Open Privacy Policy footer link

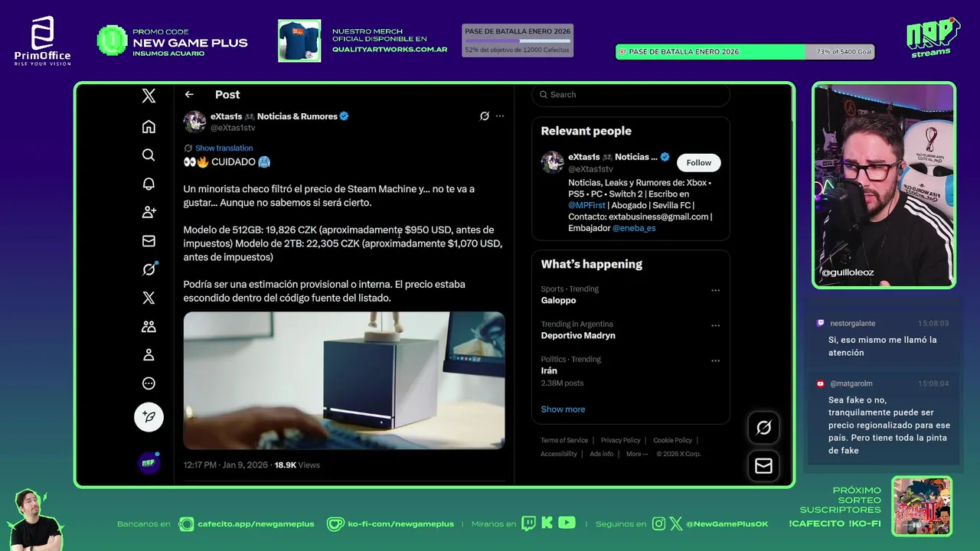tap(620, 440)
